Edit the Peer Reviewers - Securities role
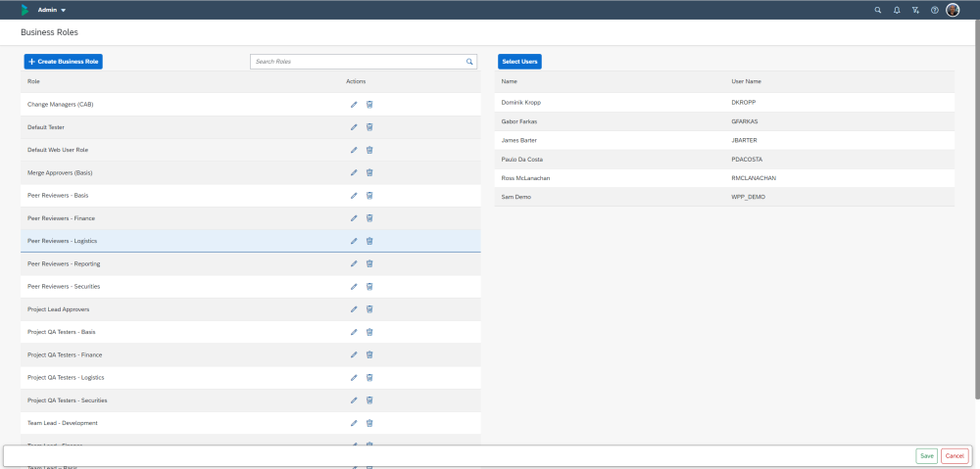Viewport: 980px width, 469px height. pos(354,287)
